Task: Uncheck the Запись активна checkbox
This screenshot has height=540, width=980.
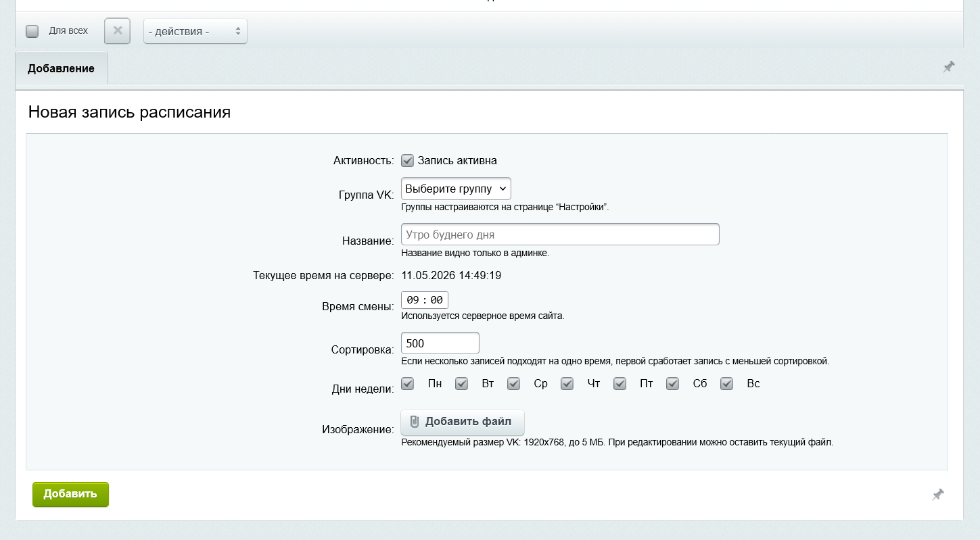Action: point(407,161)
